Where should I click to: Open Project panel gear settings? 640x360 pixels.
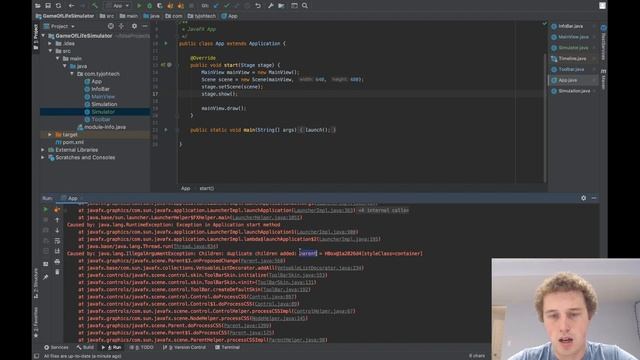click(x=134, y=26)
